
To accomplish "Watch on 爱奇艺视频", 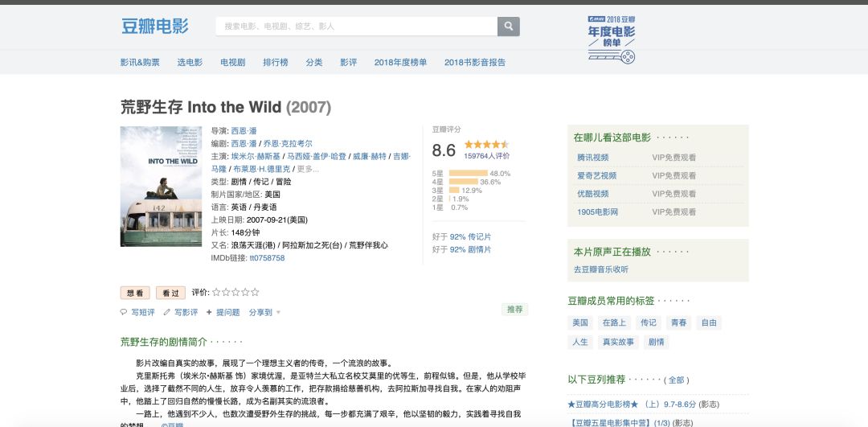I will point(596,175).
